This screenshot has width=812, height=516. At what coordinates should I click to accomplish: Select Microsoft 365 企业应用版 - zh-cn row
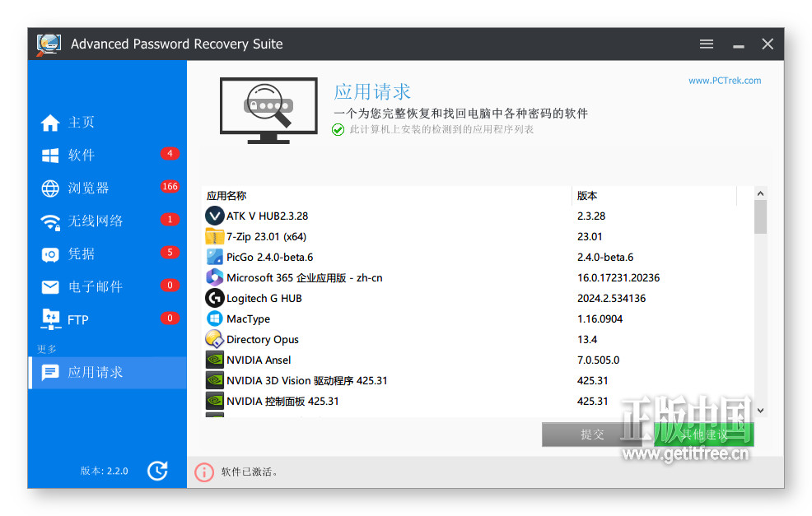click(478, 278)
